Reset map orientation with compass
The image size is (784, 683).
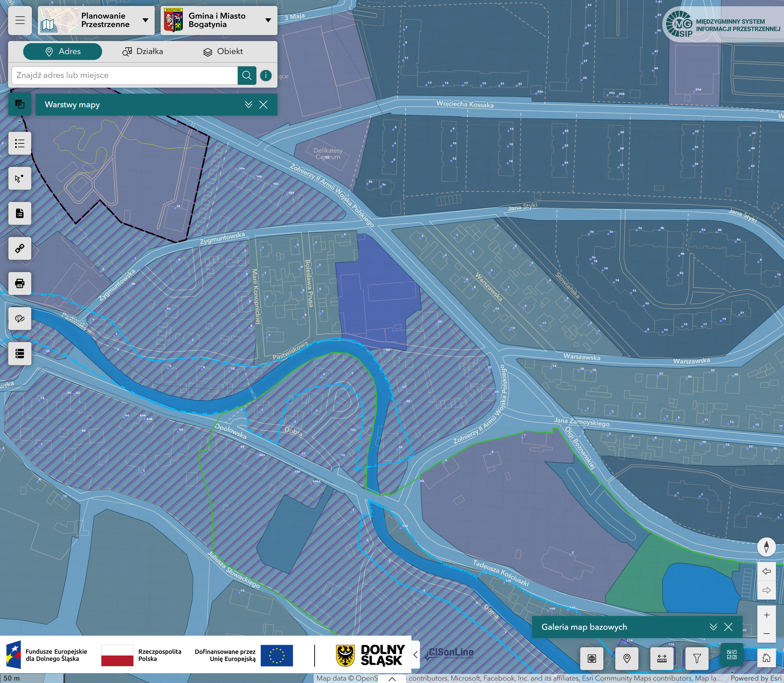(x=766, y=547)
